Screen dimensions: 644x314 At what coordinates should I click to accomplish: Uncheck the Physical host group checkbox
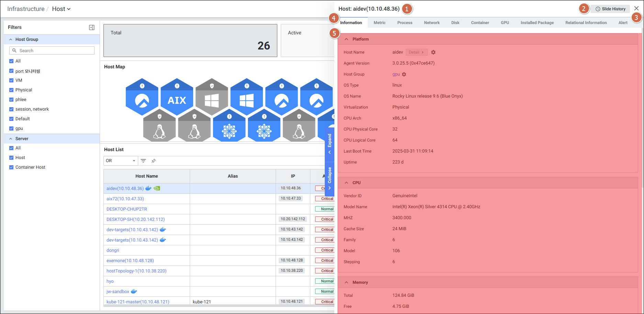coord(11,90)
